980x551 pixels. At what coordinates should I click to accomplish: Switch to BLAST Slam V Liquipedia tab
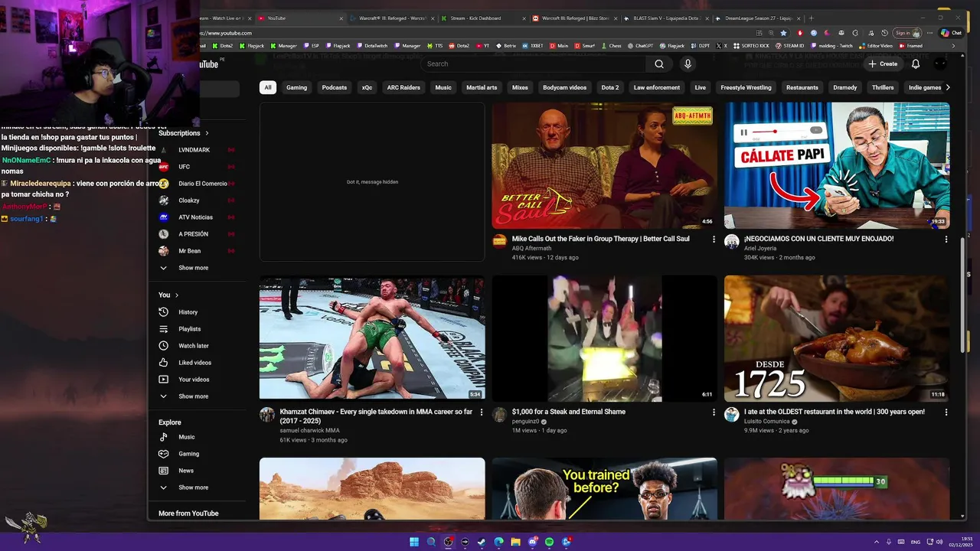(666, 18)
